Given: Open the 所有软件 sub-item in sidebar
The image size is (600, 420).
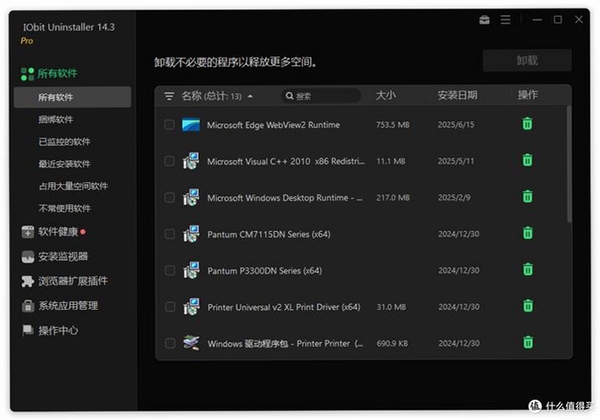Looking at the screenshot, I should click(72, 97).
